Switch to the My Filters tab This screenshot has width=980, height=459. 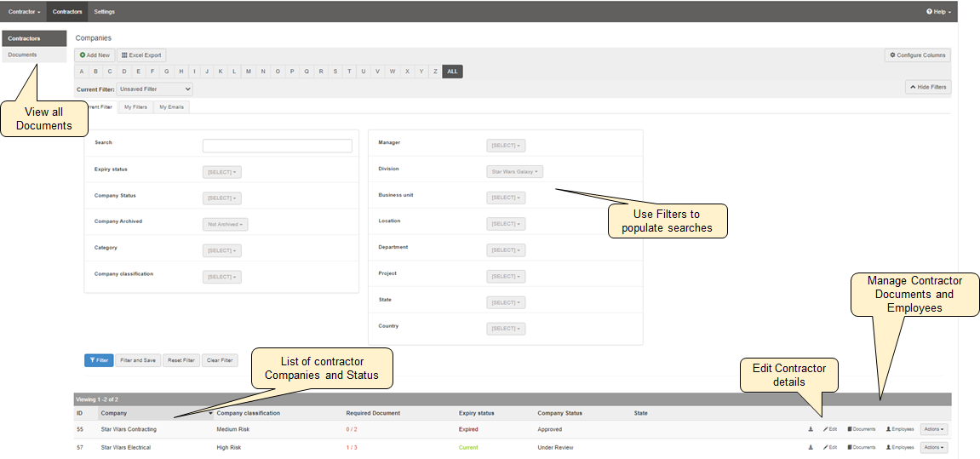[135, 107]
